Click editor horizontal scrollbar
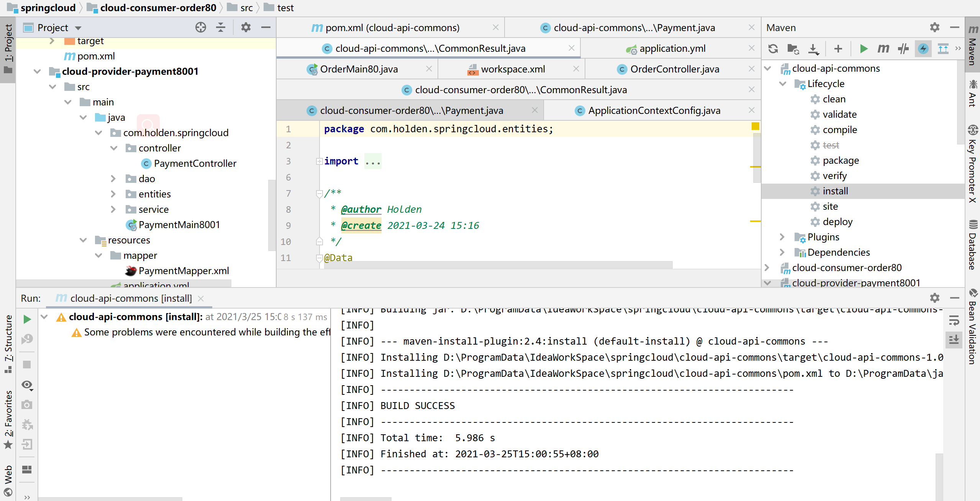The width and height of the screenshot is (980, 501). coord(498,264)
